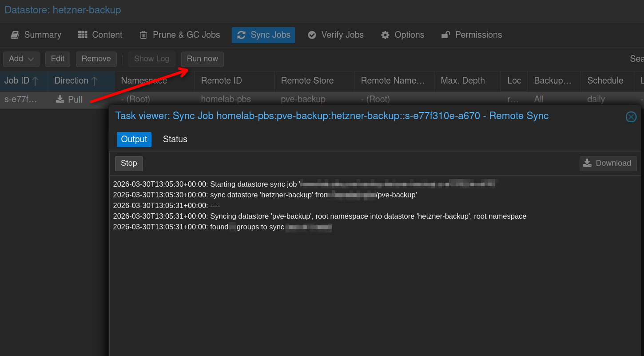Click the Sync Jobs refresh icon
Image resolution: width=644 pixels, height=356 pixels.
[241, 35]
